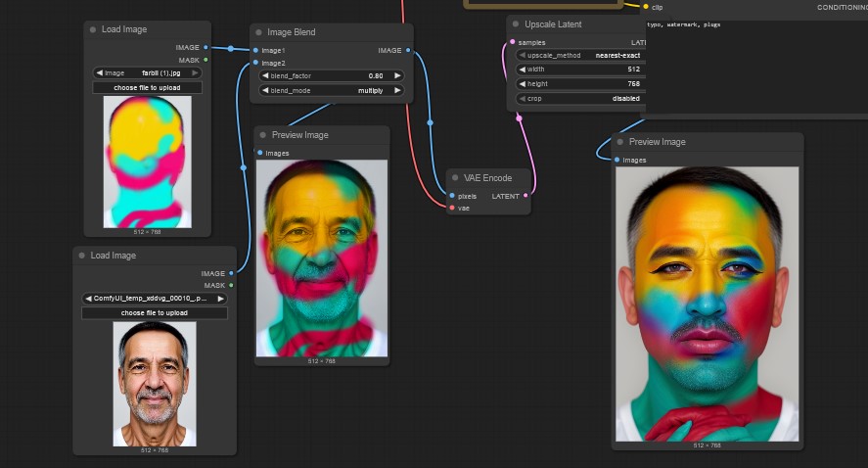Open image file dropdown showing farbli (1).jpg
Screen dimensions: 868x468
point(147,73)
